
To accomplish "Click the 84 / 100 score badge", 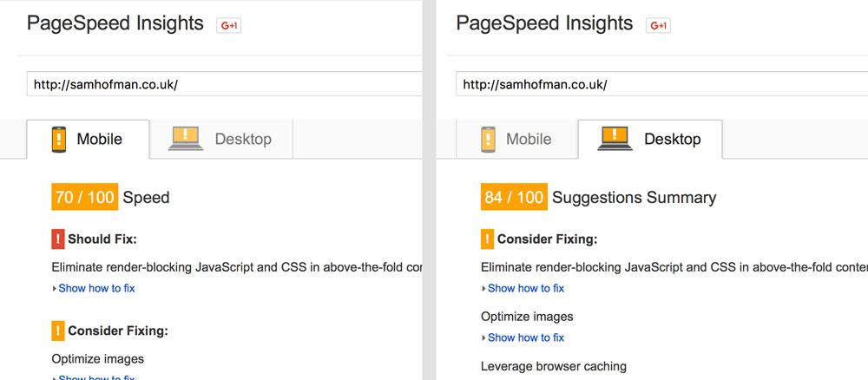I will (x=514, y=198).
